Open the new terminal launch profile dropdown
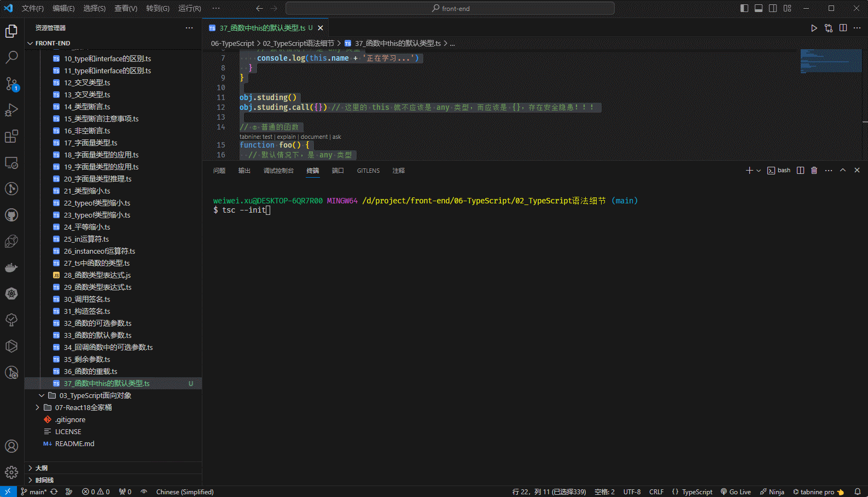The width and height of the screenshot is (868, 497). [x=759, y=171]
